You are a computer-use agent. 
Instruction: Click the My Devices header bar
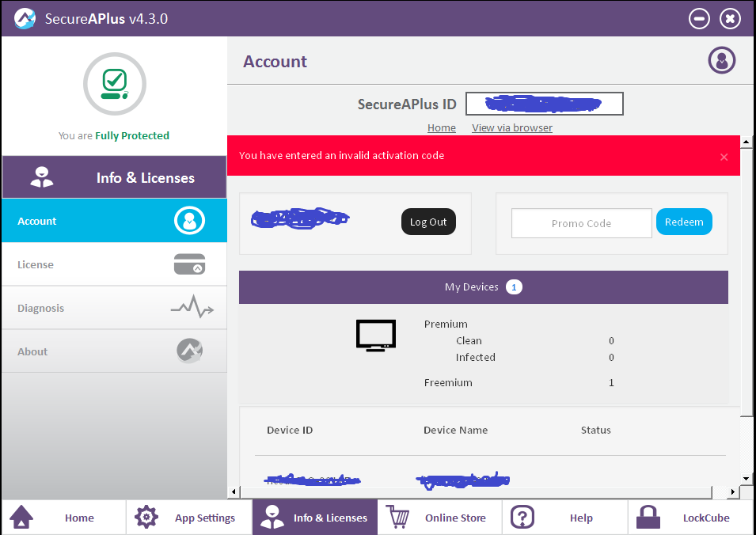[484, 287]
